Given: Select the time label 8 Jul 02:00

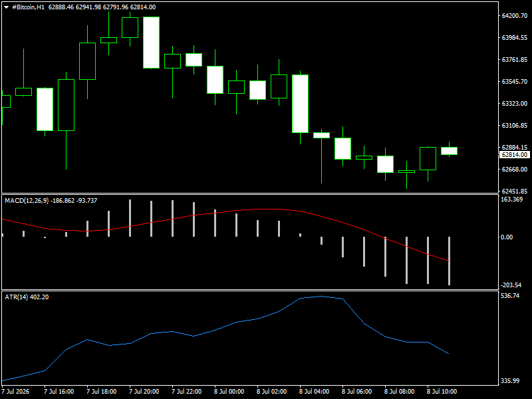Looking at the screenshot, I should pos(272,392).
